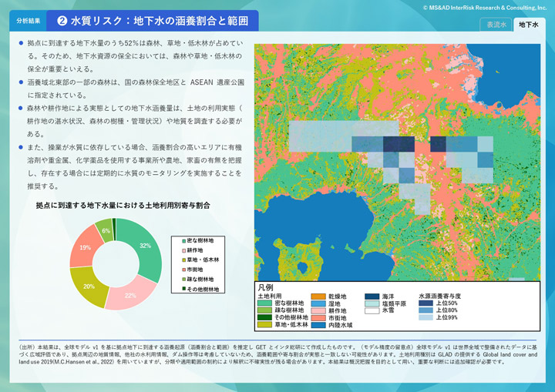The height and width of the screenshot is (392, 555).
Task: Click 市街地 entry in donut chart legend
Action: (x=192, y=270)
